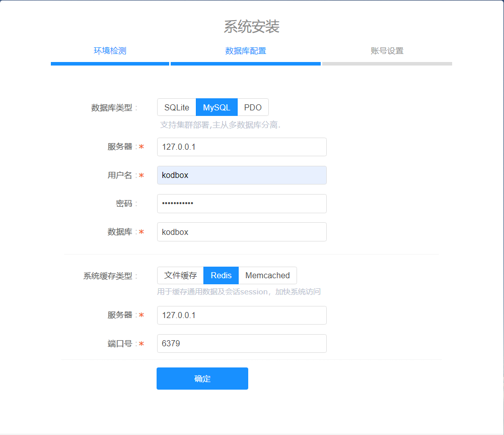The image size is (504, 435).
Task: Select PDO database type
Action: (253, 107)
